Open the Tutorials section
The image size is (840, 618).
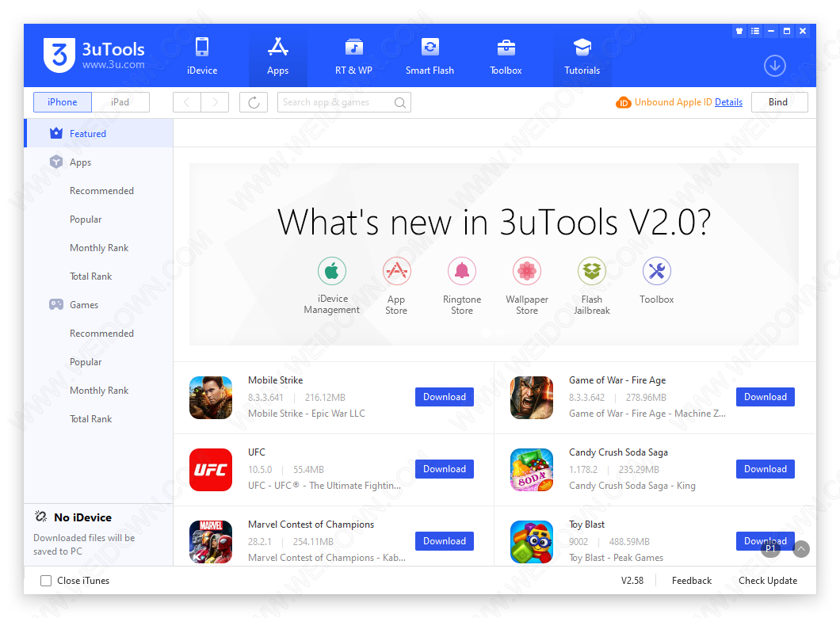(582, 55)
